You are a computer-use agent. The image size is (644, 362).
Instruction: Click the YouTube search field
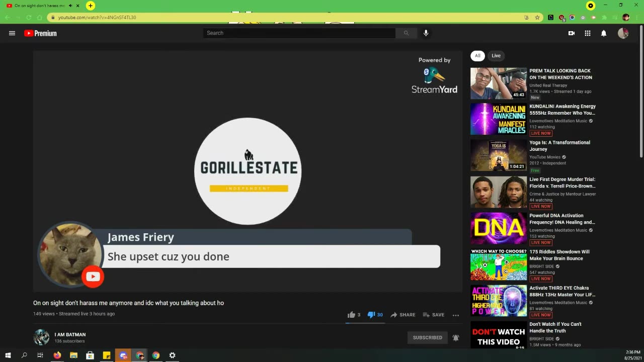299,33
